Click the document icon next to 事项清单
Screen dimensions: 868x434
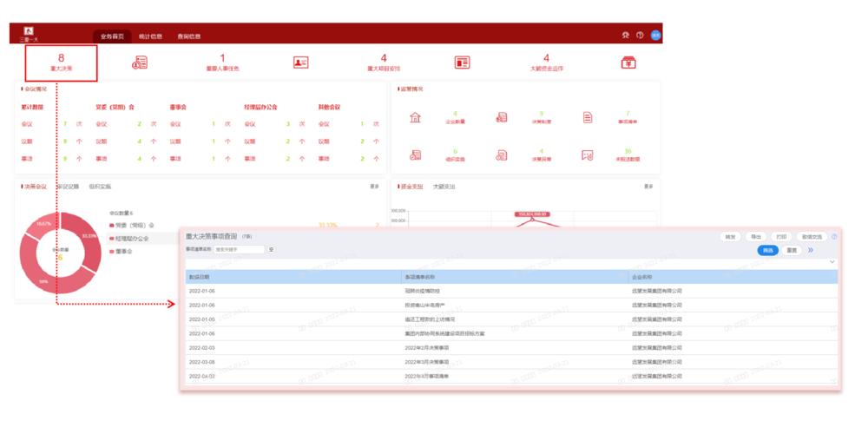pos(588,118)
